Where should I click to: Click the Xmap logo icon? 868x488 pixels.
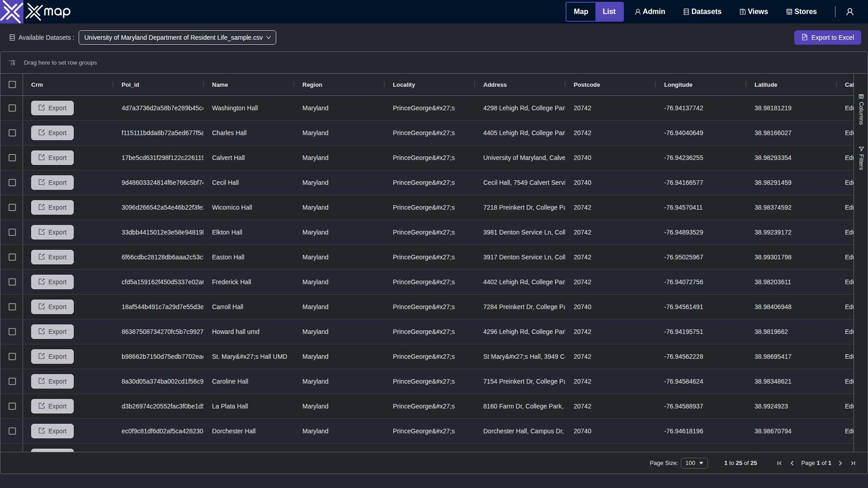(11, 12)
